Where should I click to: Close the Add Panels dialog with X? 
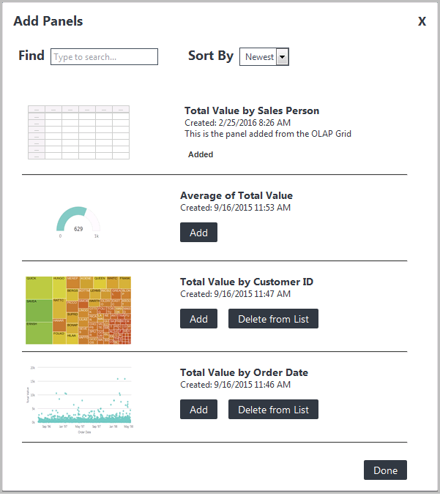422,21
